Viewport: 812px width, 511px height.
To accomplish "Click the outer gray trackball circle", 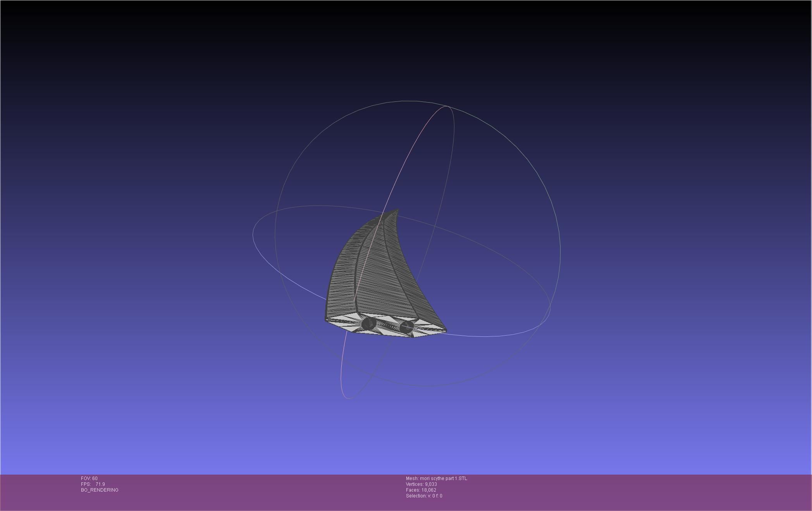I will [x=560, y=248].
